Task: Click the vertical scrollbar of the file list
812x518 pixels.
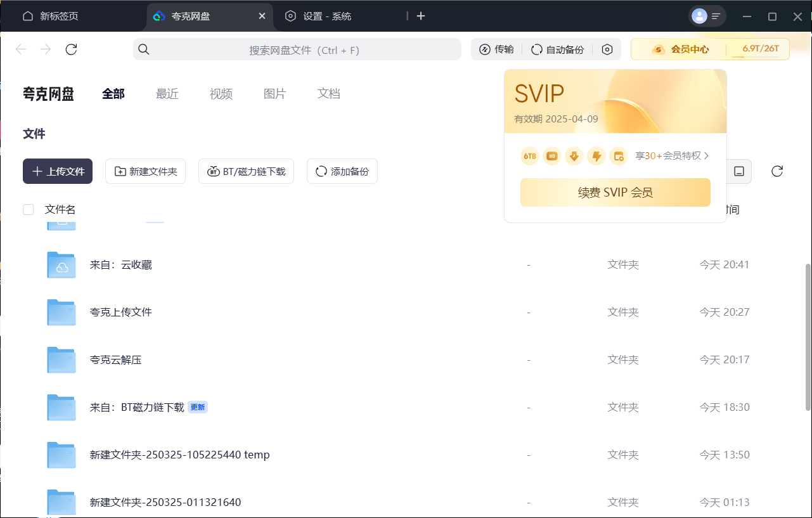Action: pyautogui.click(x=808, y=337)
